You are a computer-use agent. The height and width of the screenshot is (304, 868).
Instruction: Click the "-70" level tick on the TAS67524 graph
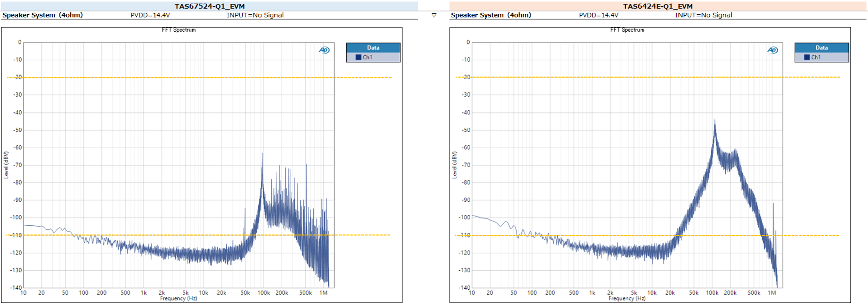point(18,165)
